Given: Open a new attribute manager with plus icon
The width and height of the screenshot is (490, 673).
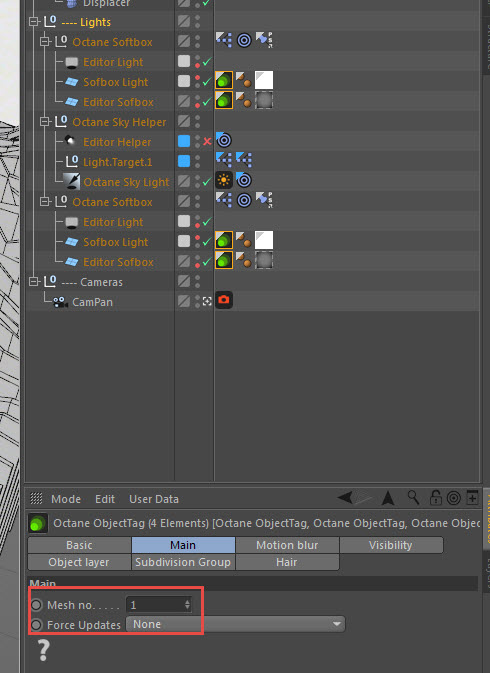Looking at the screenshot, I should [x=472, y=498].
